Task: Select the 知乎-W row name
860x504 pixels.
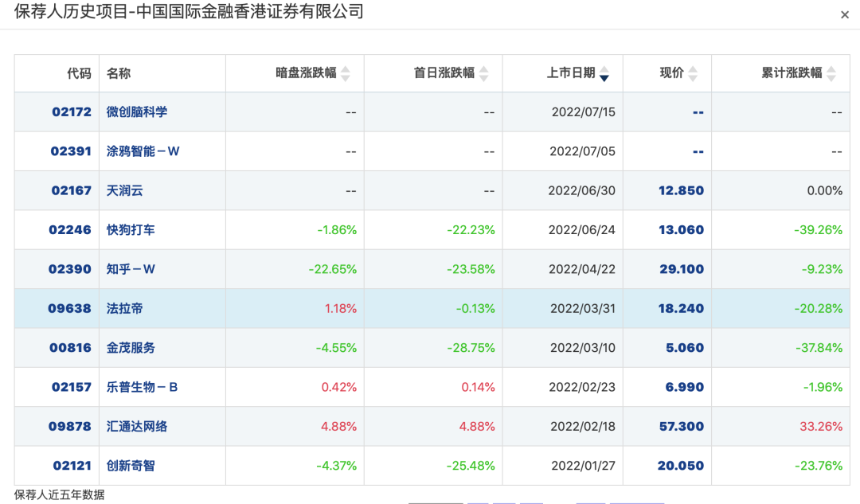Action: [x=131, y=269]
